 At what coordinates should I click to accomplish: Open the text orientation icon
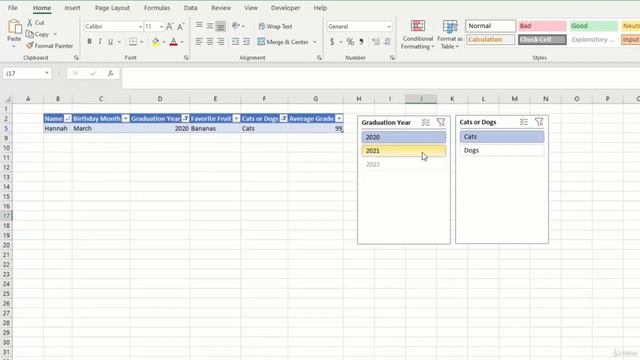(236, 26)
